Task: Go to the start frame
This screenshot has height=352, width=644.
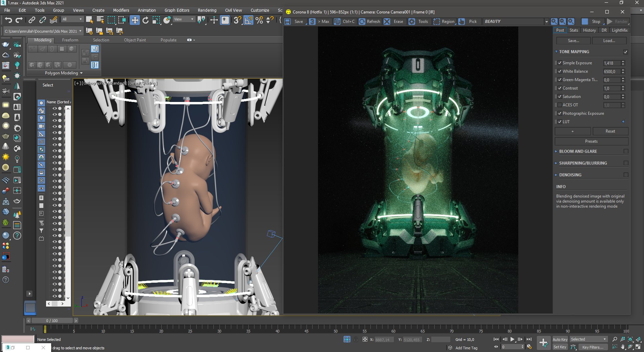Action: point(496,339)
